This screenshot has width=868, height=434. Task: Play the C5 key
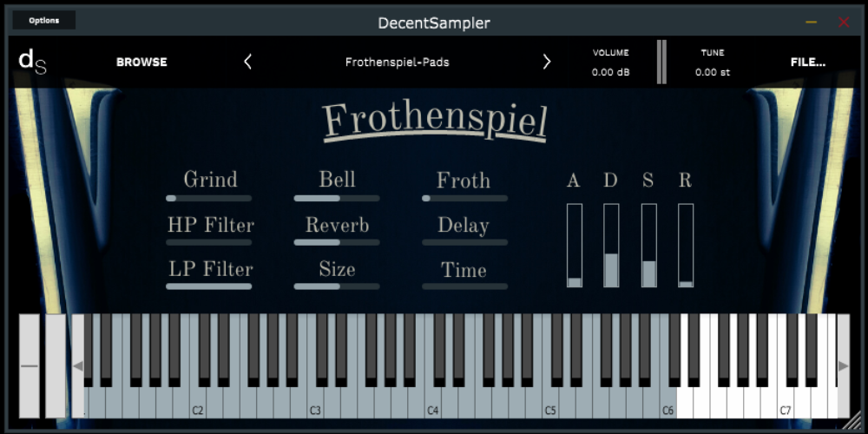tap(549, 404)
